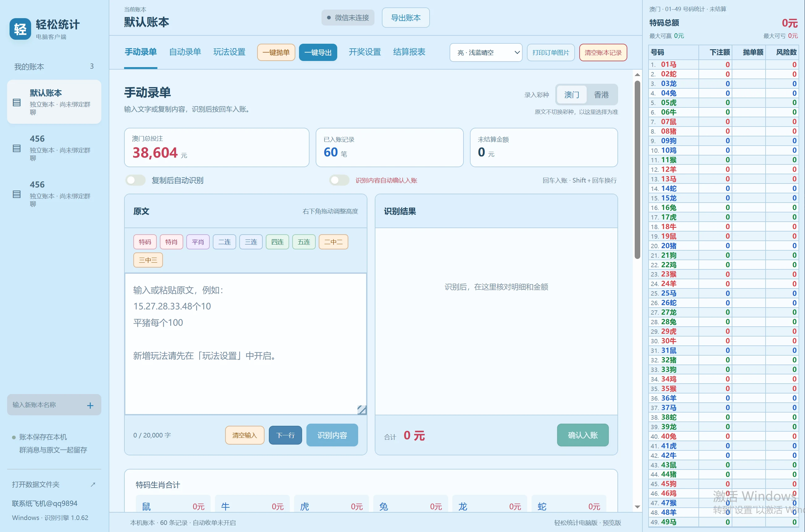Click the main panel vertical scrollbar thumb
805x532 pixels.
pos(637,170)
